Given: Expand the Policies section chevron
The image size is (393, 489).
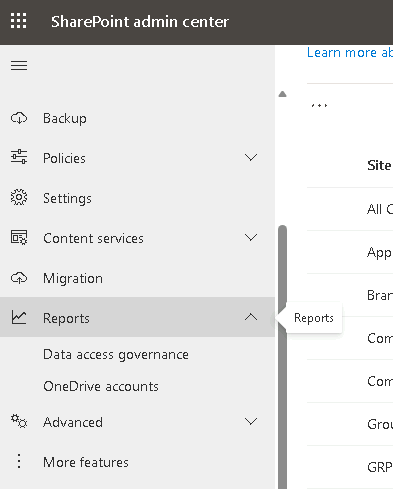Looking at the screenshot, I should (x=251, y=157).
